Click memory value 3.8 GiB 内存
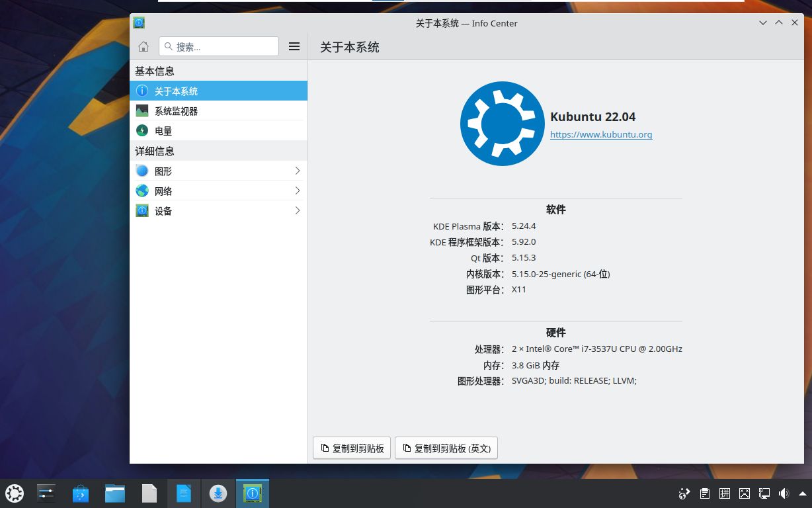 click(536, 365)
